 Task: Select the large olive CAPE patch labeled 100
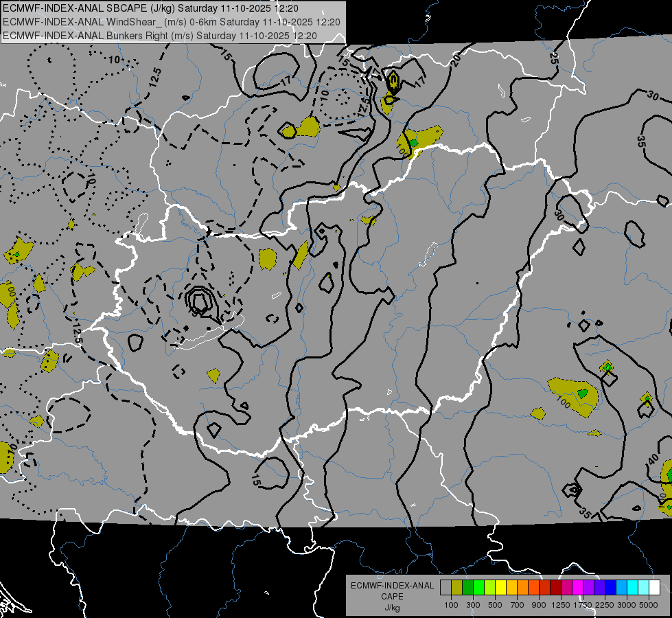(573, 395)
